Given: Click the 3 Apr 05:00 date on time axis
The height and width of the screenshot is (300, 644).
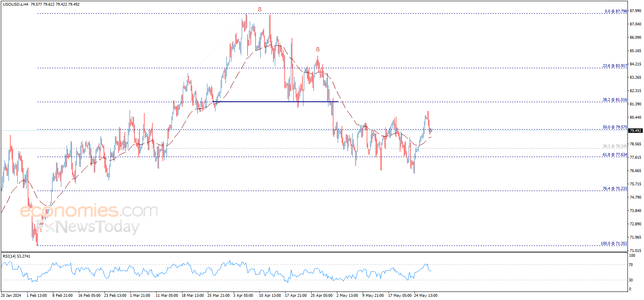Looking at the screenshot, I should pyautogui.click(x=243, y=296).
